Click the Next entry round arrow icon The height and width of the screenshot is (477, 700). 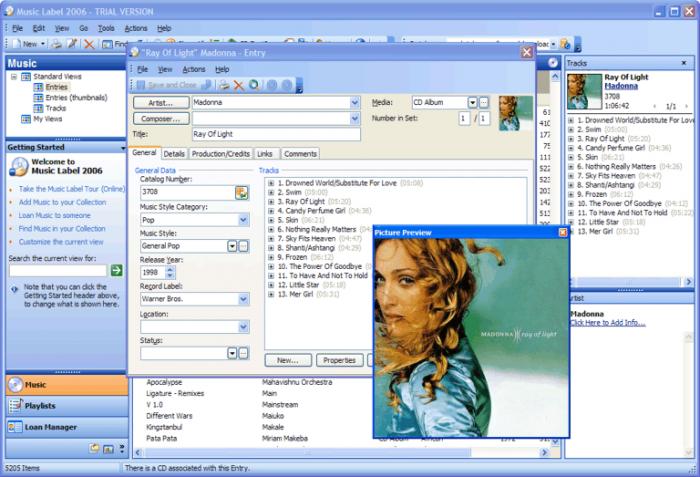287,85
